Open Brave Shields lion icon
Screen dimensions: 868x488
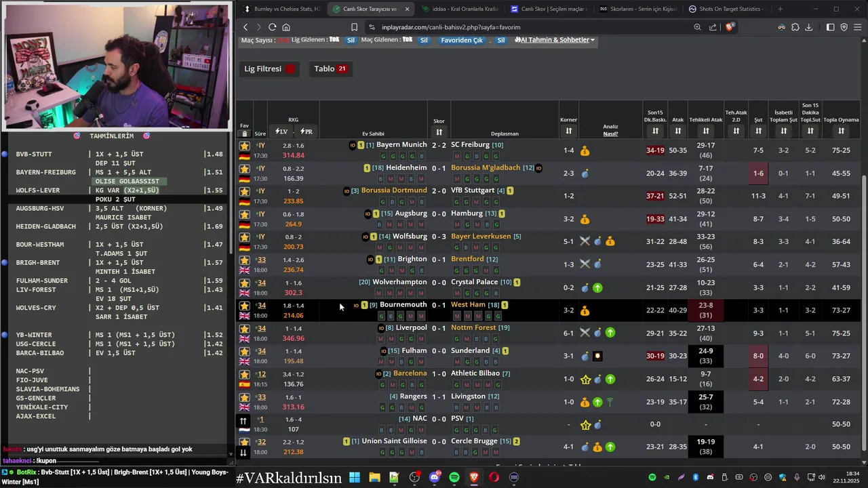730,27
